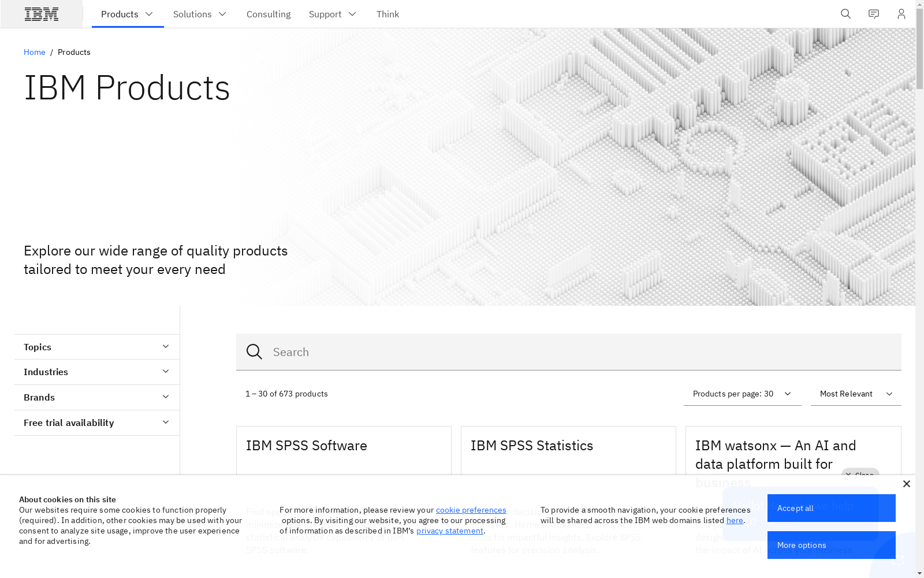Click the IBM logo in the header

pos(42,14)
